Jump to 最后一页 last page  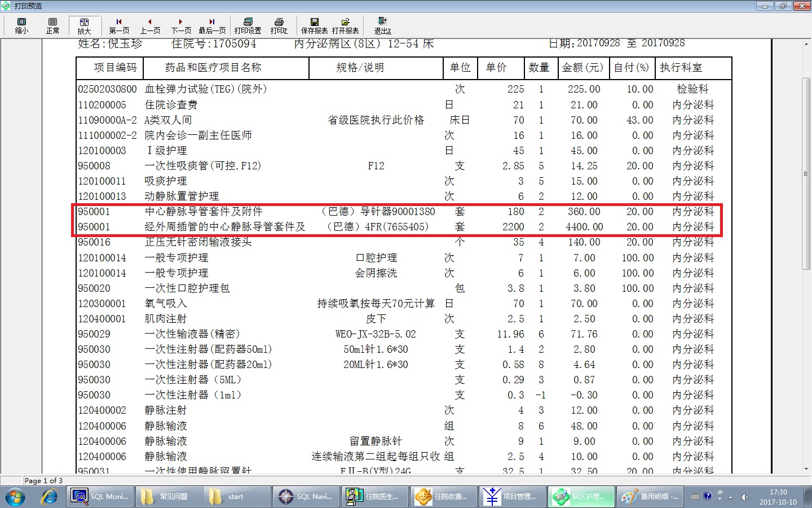coord(212,26)
